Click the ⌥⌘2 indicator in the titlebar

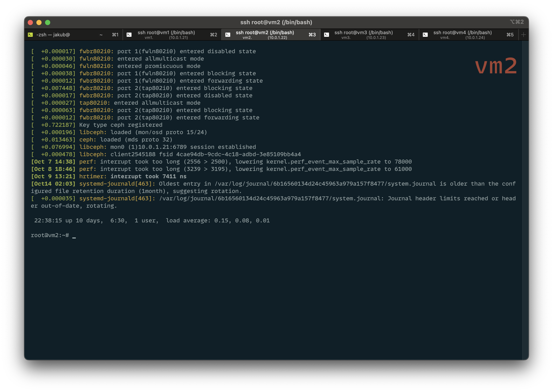[517, 22]
